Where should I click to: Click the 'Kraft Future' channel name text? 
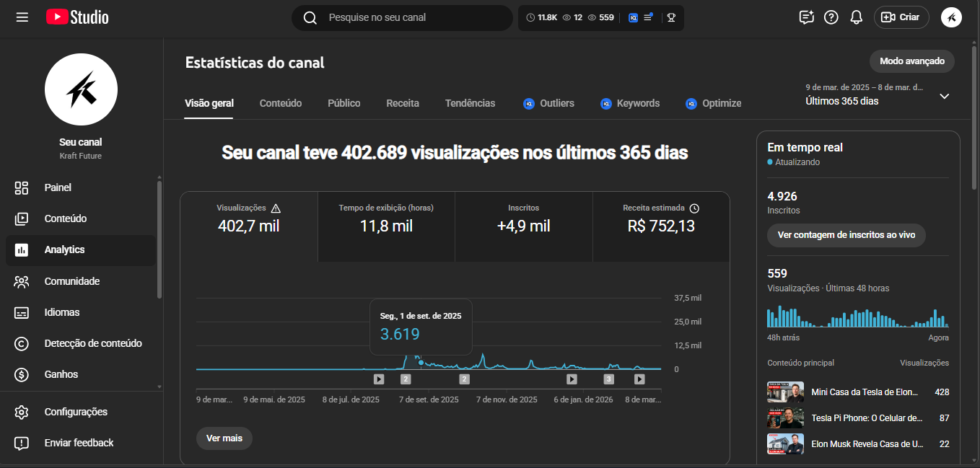pos(81,156)
